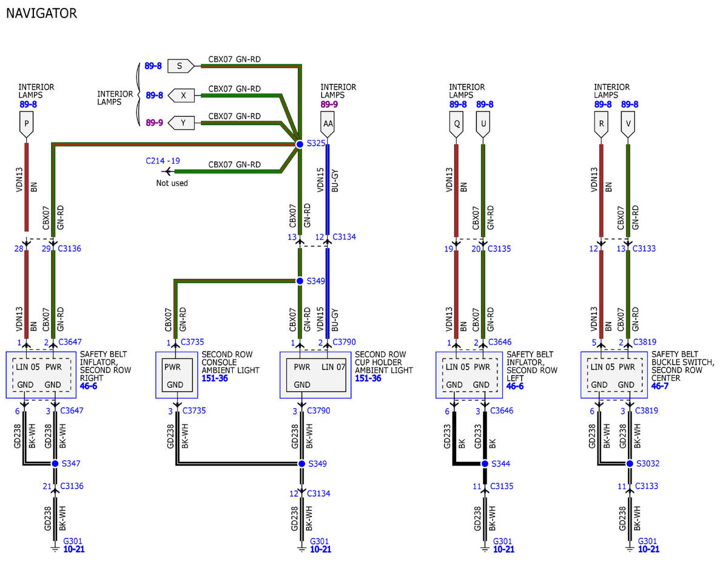Open the 89-8 reference above connector R

pos(602,104)
